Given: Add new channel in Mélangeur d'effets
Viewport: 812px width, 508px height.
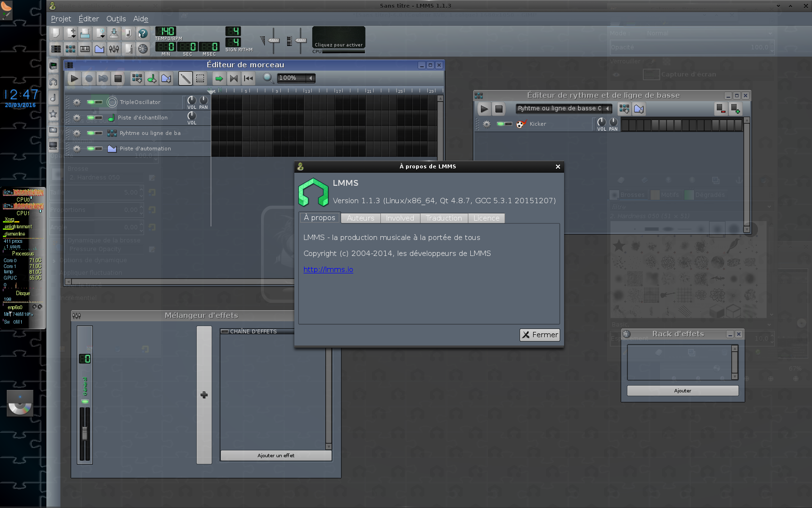Looking at the screenshot, I should 204,395.
